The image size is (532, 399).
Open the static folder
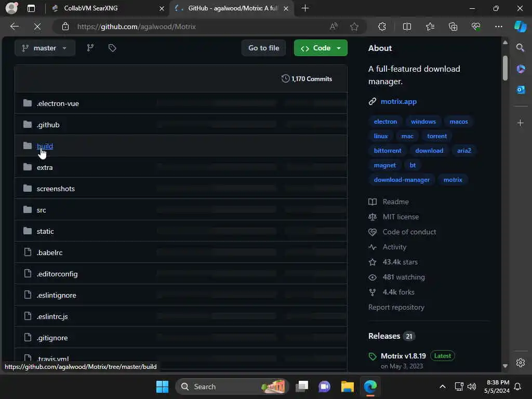[x=45, y=231]
